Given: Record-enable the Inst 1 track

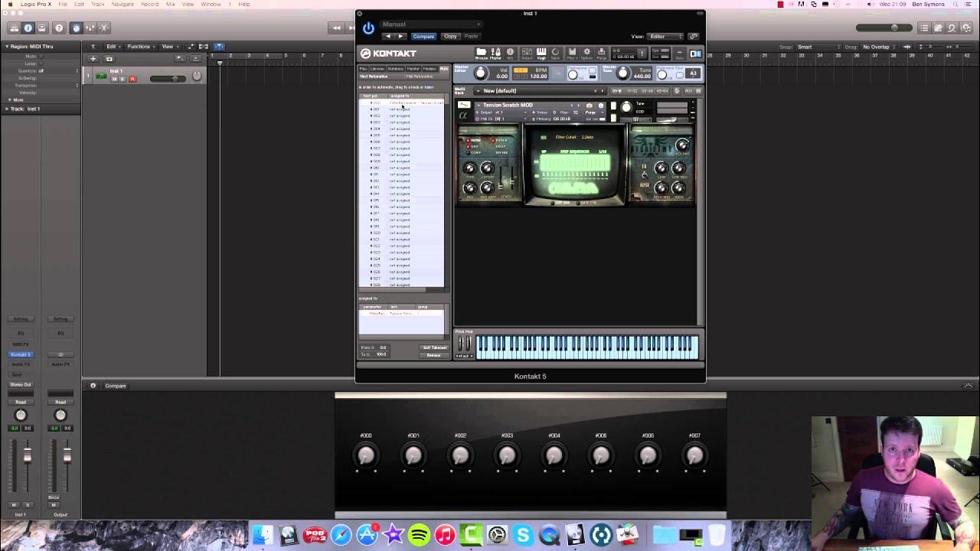Looking at the screenshot, I should point(132,79).
